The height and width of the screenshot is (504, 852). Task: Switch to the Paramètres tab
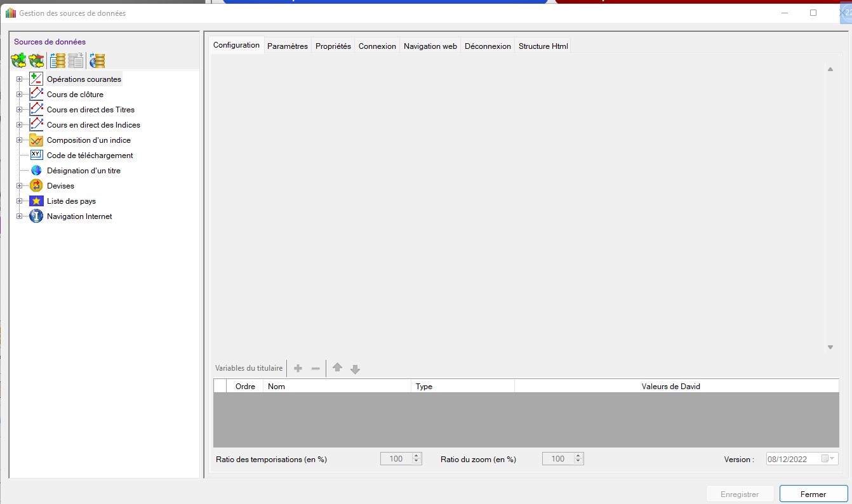coord(287,46)
